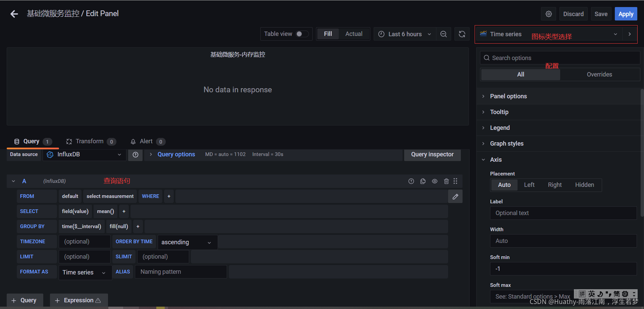Add an Expression

tap(79, 300)
